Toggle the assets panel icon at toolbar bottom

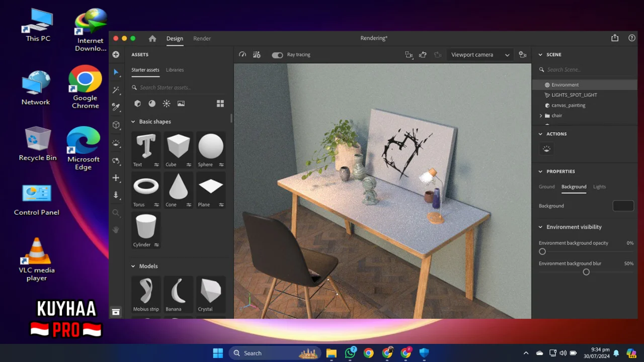coord(116,312)
